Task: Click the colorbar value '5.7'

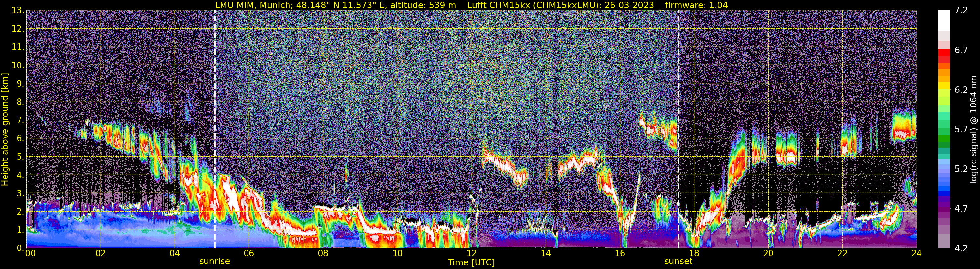Action: click(x=961, y=130)
